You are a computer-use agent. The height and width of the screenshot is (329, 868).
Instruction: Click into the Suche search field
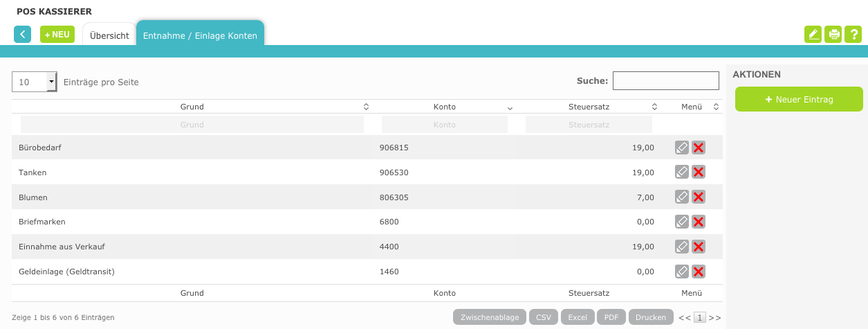665,81
